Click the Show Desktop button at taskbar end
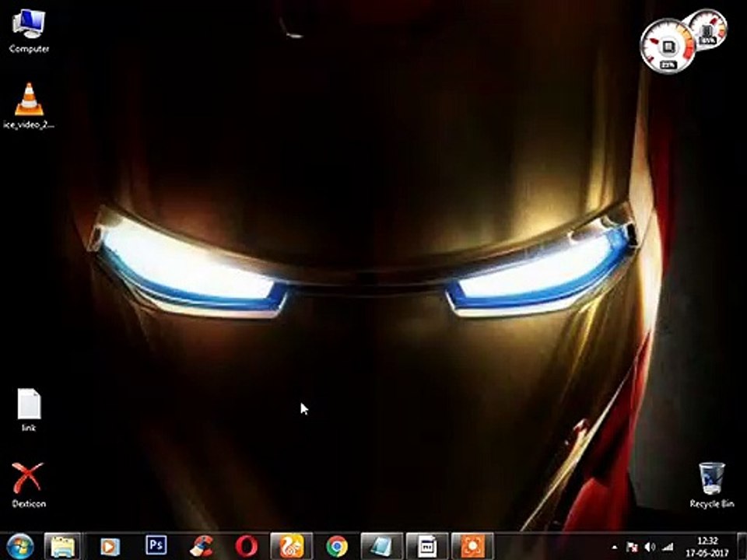 (x=742, y=546)
